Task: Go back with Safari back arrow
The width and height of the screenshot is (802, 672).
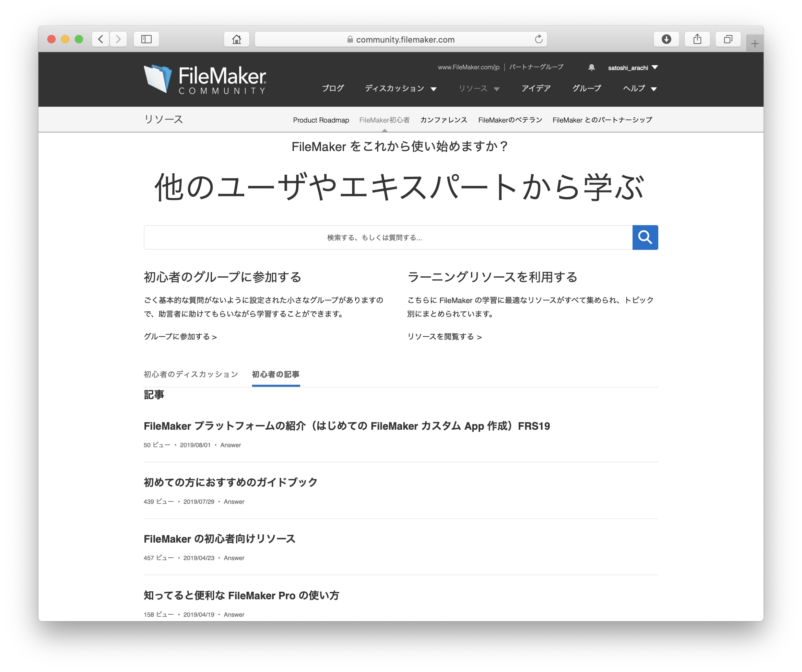Action: 101,39
